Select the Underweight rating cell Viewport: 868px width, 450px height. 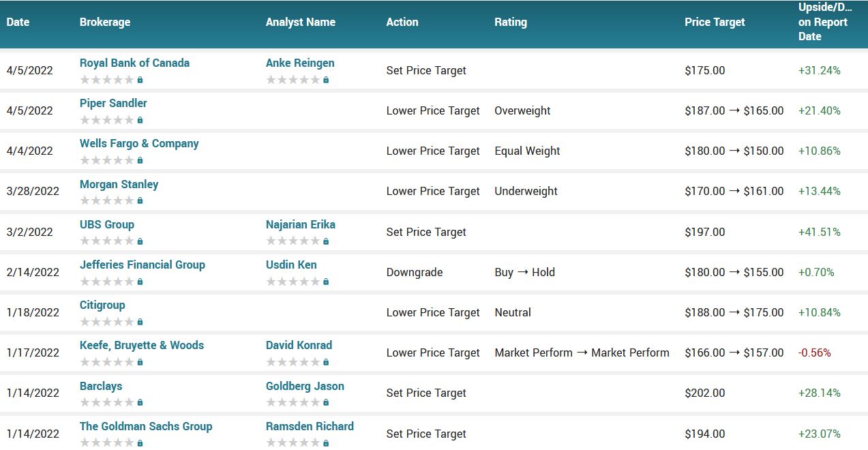click(x=526, y=191)
